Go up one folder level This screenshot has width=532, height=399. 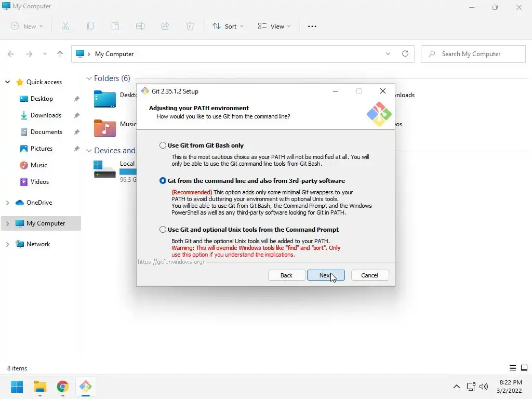click(60, 54)
